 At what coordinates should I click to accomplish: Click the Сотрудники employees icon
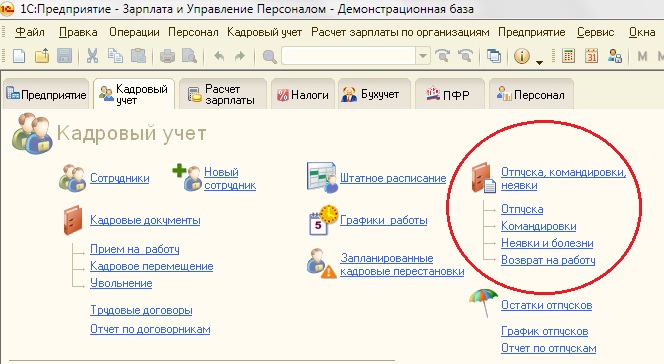coord(72,178)
